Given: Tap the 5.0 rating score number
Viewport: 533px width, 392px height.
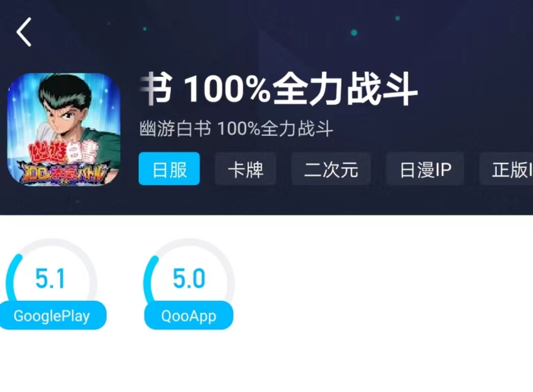Looking at the screenshot, I should click(x=189, y=279).
